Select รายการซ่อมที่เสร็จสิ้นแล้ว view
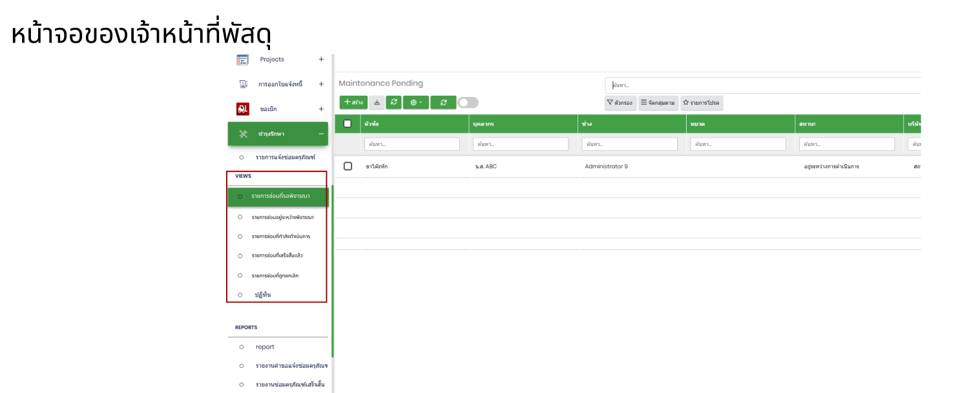Viewport: 980px width, 393px height. click(277, 255)
